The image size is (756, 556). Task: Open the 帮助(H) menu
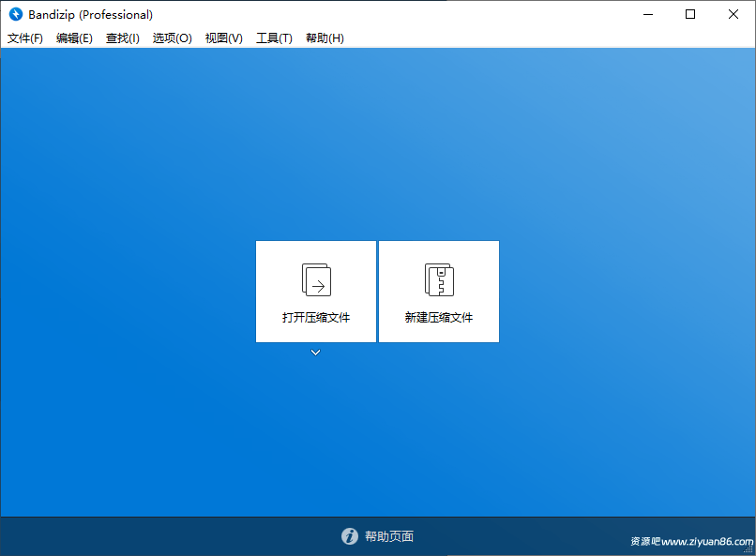click(x=325, y=38)
